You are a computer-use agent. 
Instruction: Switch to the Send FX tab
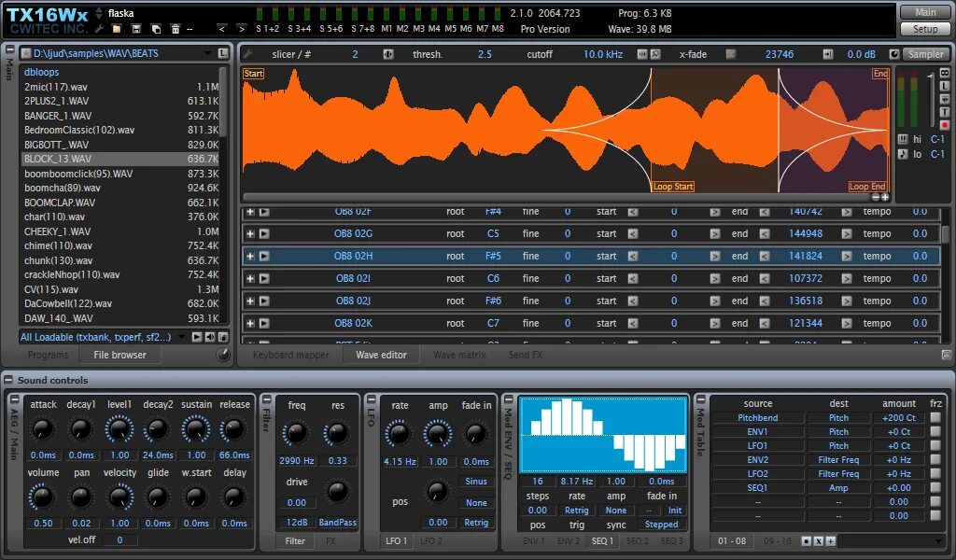[525, 355]
